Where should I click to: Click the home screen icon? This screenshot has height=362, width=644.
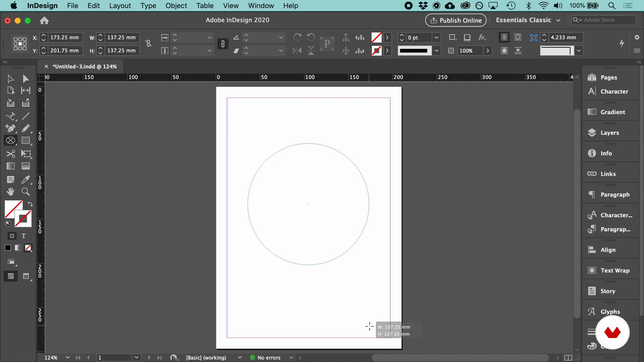coord(44,20)
